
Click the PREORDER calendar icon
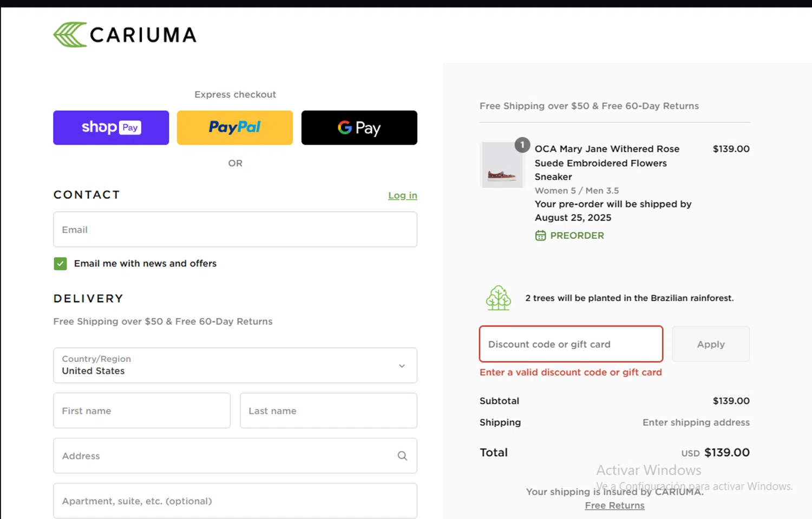coord(540,236)
